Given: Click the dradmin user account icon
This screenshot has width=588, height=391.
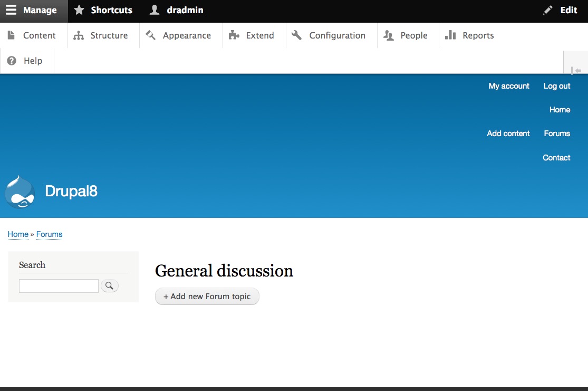Looking at the screenshot, I should [153, 10].
